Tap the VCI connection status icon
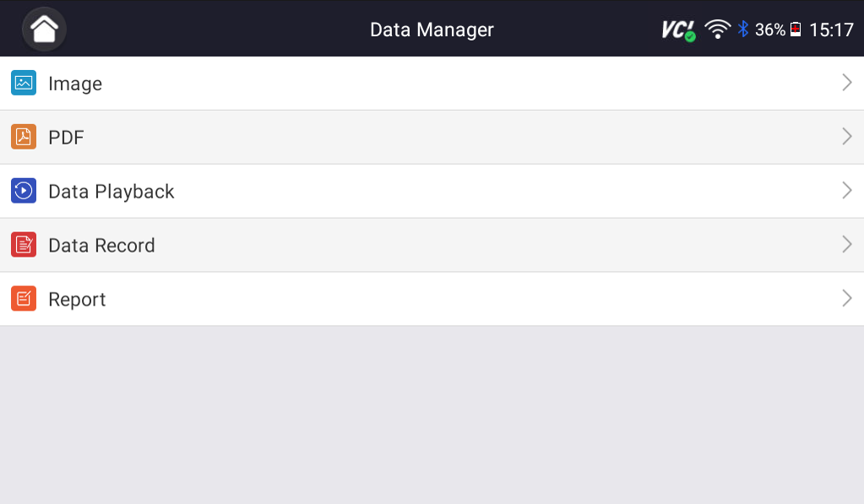The image size is (864, 504). point(678,30)
